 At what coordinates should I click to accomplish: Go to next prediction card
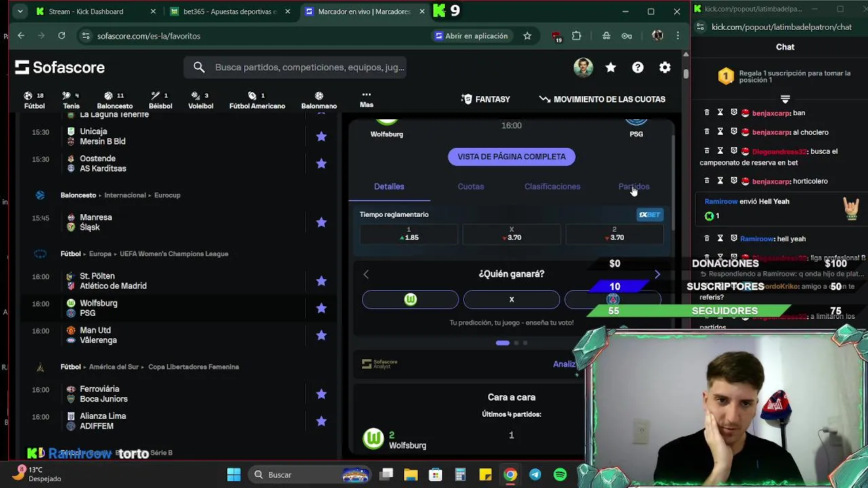coord(657,274)
